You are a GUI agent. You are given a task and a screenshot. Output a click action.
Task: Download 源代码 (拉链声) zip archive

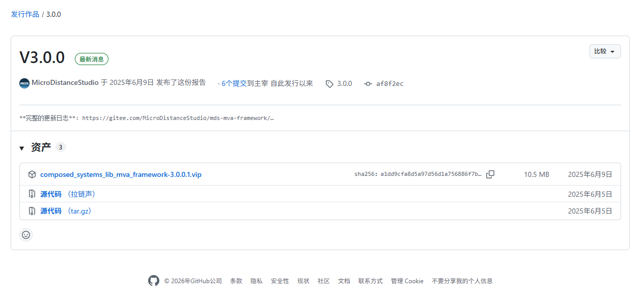pyautogui.click(x=69, y=194)
